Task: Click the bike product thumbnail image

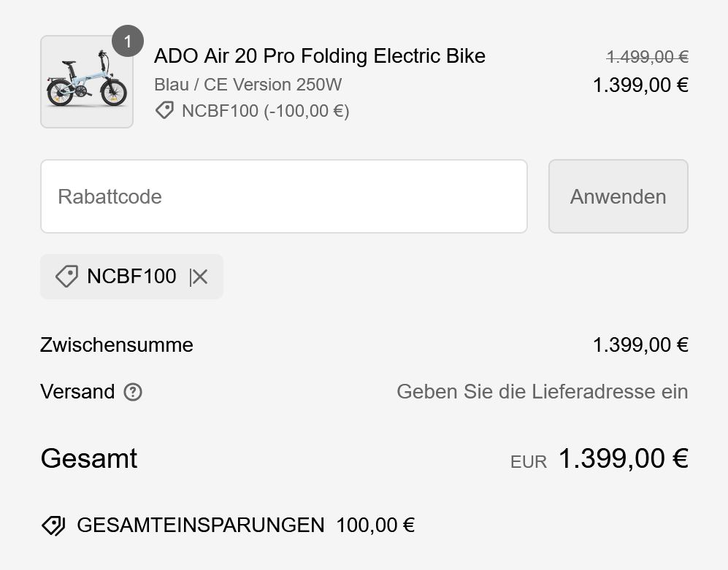Action: [x=86, y=82]
